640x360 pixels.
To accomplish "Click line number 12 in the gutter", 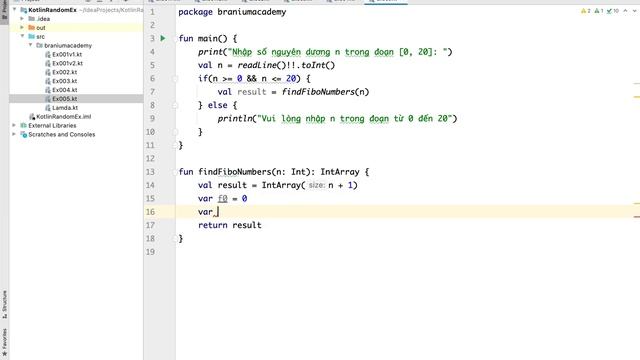I will pyautogui.click(x=150, y=158).
